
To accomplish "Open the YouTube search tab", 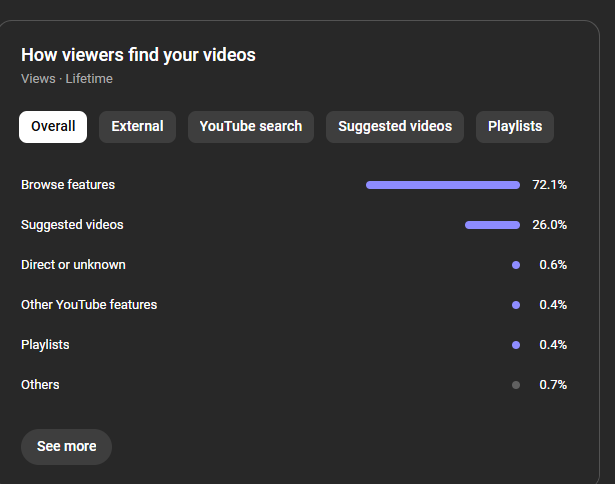I will [251, 127].
